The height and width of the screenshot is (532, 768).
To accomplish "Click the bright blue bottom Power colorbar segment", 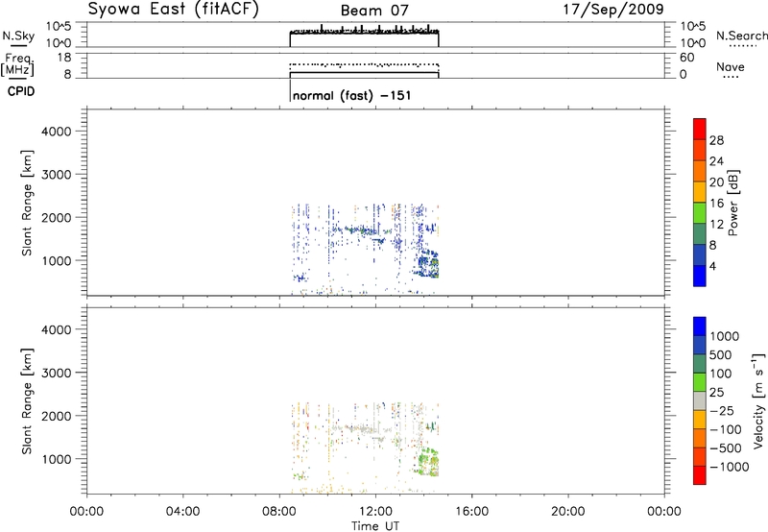I will 700,276.
